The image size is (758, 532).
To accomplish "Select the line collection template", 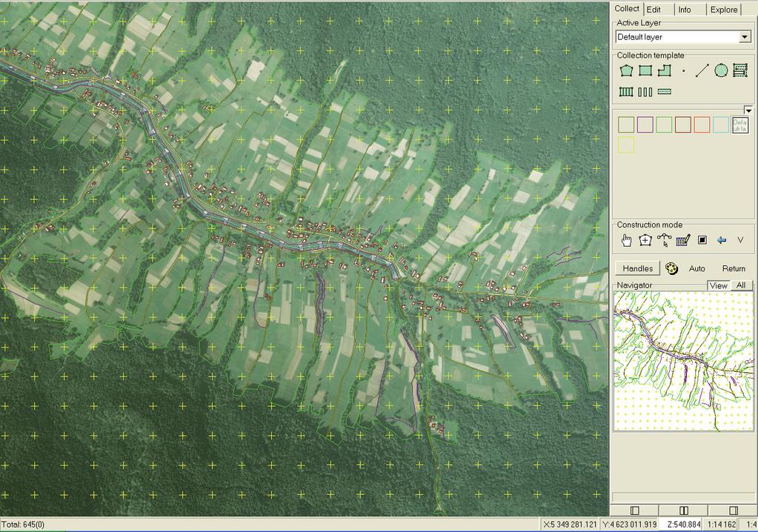I will 702,70.
